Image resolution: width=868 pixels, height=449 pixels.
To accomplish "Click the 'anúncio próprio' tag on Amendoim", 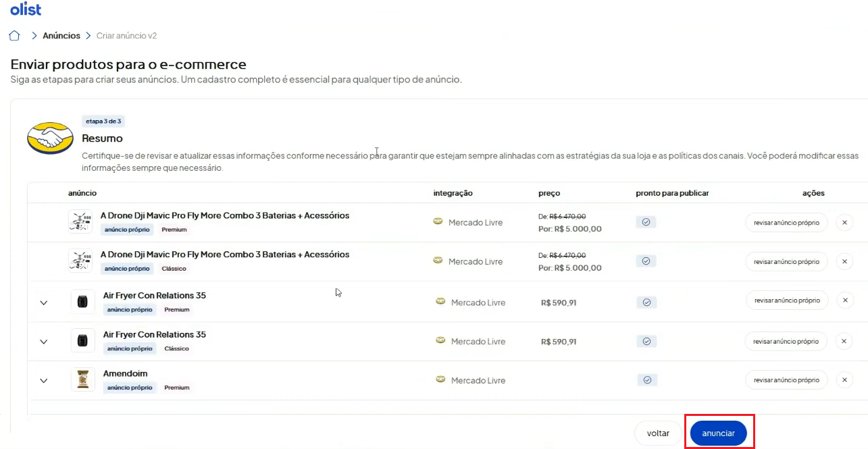I will click(130, 388).
